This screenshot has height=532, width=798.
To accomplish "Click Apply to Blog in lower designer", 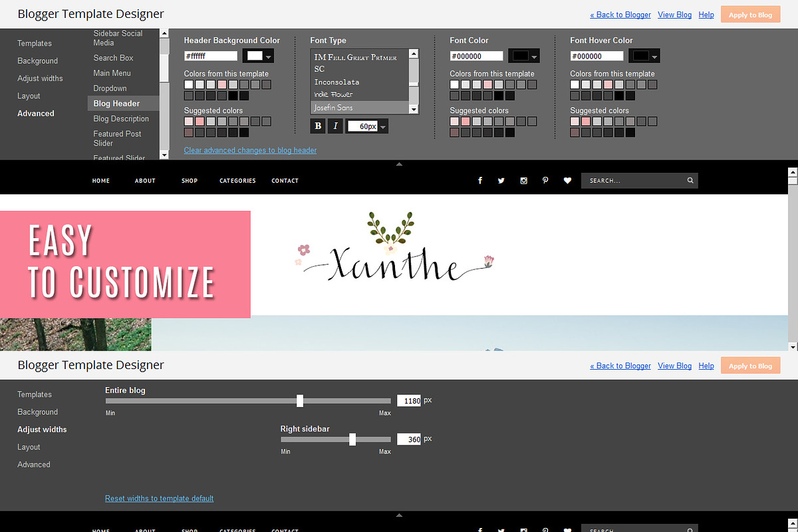I will [750, 366].
